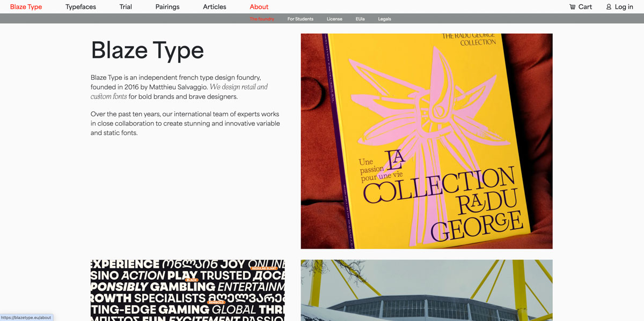Click the user profile icon
The height and width of the screenshot is (321, 644).
(x=609, y=7)
